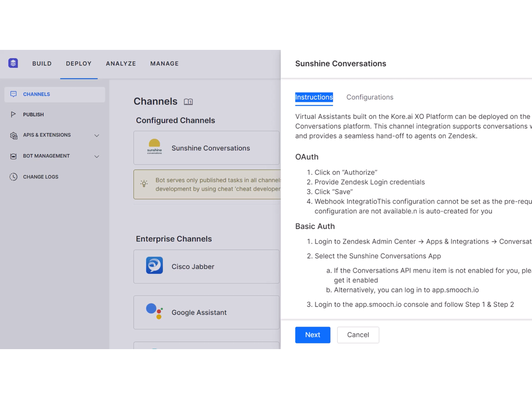Click the APIs & Extensions gear icon

[x=14, y=135]
